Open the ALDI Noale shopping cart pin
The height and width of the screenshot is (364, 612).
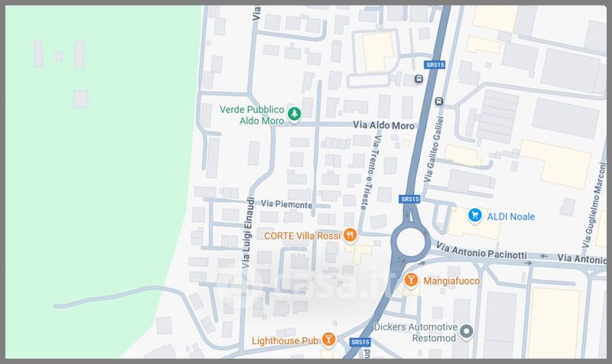click(474, 215)
